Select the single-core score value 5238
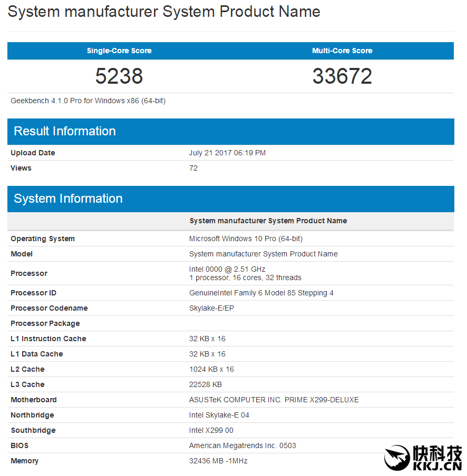467x476 pixels. (119, 76)
